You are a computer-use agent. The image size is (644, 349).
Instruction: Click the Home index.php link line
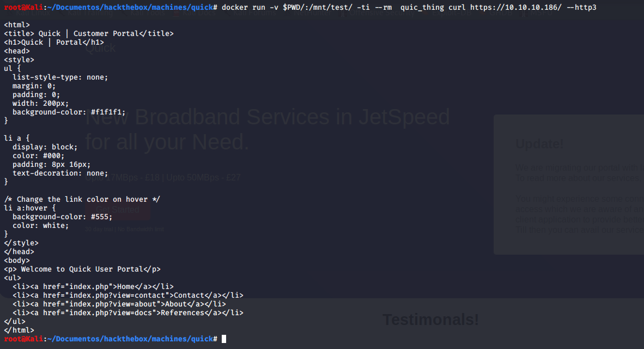(x=93, y=287)
